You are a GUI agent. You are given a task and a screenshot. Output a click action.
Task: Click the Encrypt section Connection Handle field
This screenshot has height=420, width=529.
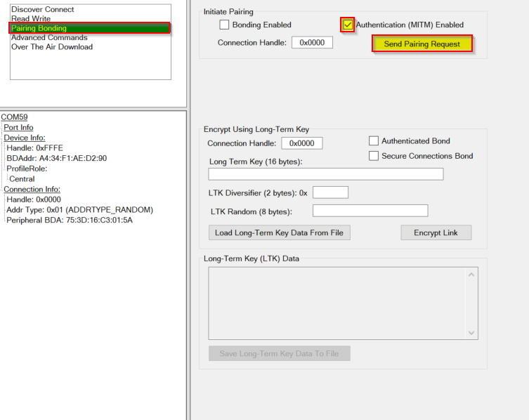(x=301, y=143)
